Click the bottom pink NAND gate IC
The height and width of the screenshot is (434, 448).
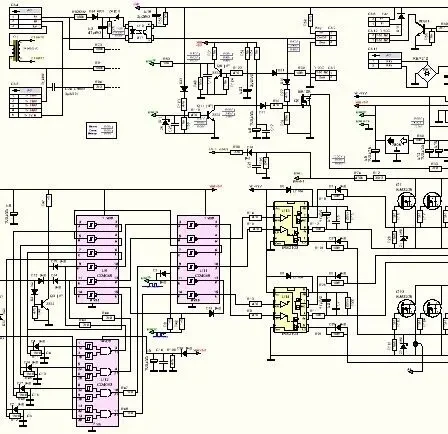(x=97, y=383)
